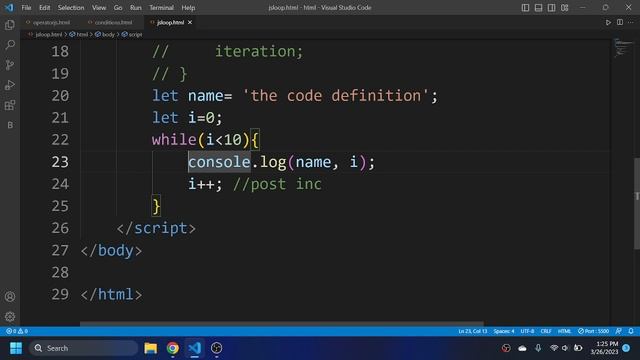This screenshot has width=640, height=360.
Task: Click 'while' keyword on line 22
Action: 174,140
